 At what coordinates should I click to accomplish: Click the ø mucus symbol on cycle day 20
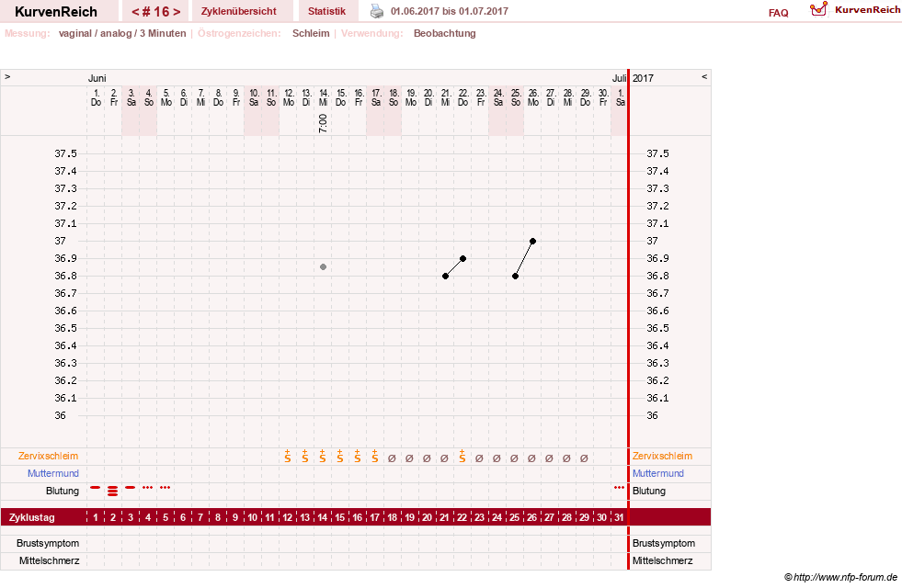tap(427, 458)
